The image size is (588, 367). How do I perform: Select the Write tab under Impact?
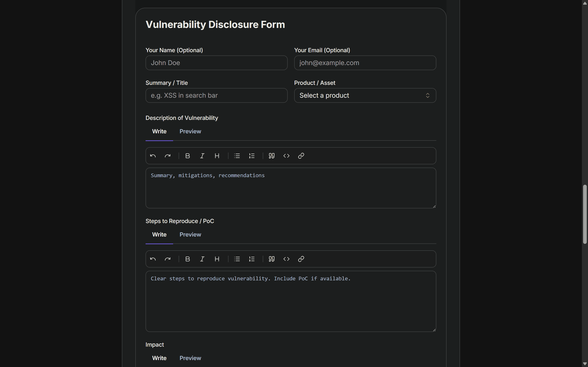pos(159,358)
